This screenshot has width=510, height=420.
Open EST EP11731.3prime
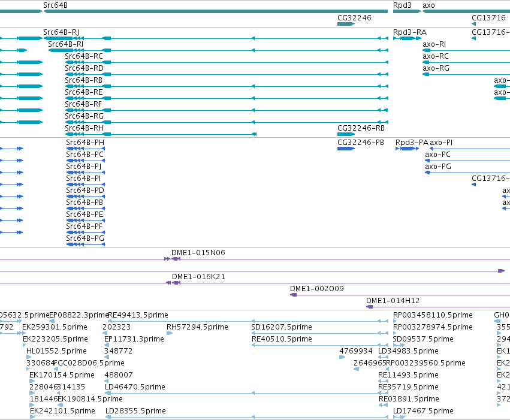click(x=106, y=345)
